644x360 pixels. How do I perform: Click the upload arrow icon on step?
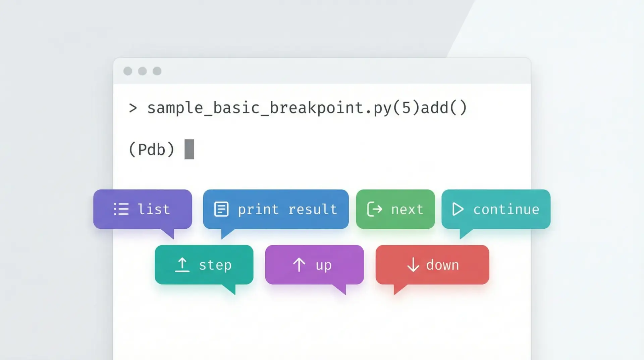point(182,265)
